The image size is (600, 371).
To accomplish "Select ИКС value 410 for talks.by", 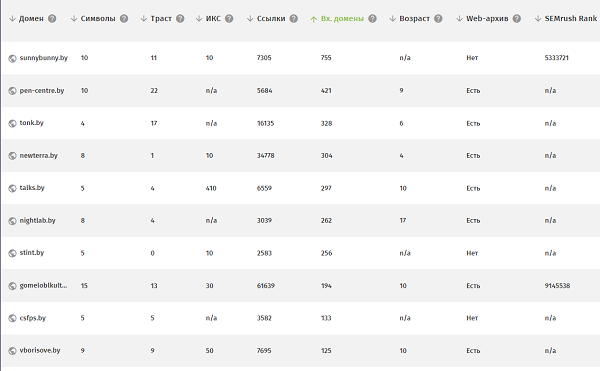I will point(211,188).
